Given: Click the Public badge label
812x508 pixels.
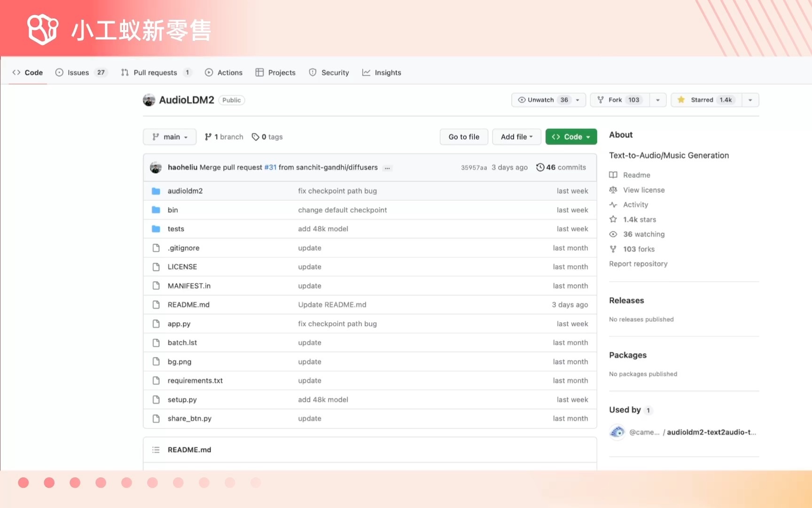Looking at the screenshot, I should 232,100.
